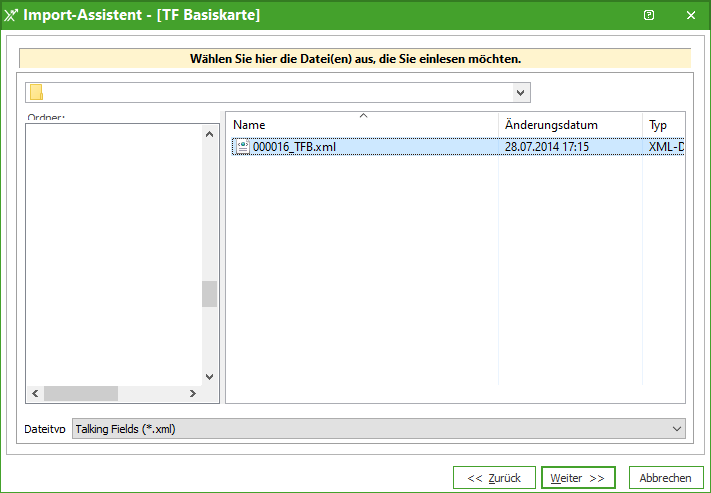This screenshot has height=493, width=711.
Task: Go back with << Zurück button
Action: tap(494, 478)
